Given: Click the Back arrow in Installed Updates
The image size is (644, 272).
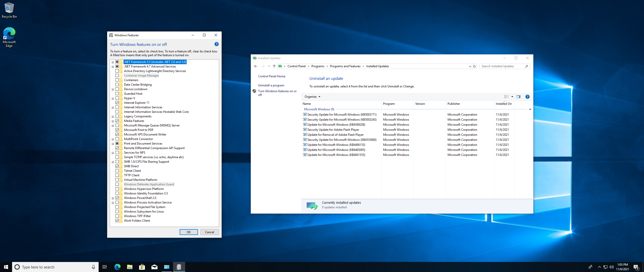Looking at the screenshot, I should (x=256, y=66).
